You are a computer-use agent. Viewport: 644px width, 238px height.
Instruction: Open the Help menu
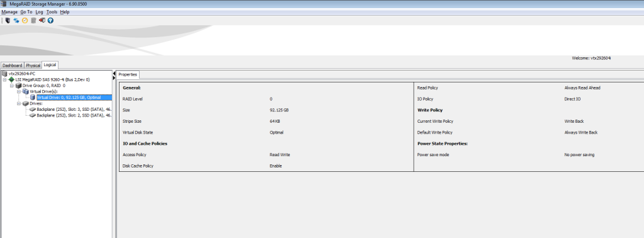pos(65,12)
